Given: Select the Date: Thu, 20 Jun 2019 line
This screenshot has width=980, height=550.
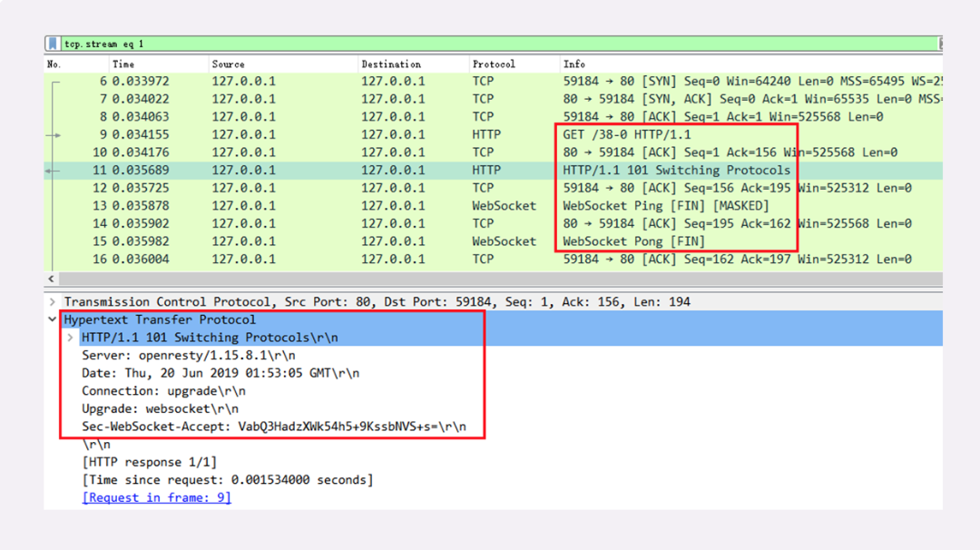Looking at the screenshot, I should click(220, 373).
